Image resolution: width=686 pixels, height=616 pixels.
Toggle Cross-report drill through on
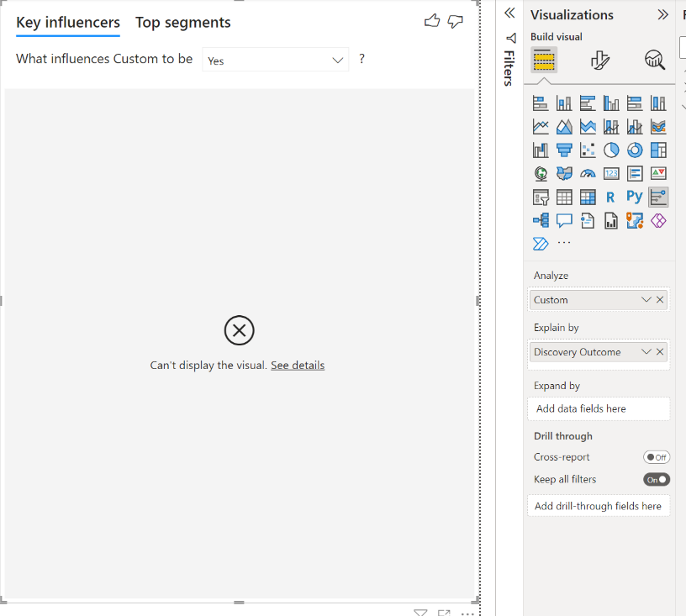click(x=657, y=457)
